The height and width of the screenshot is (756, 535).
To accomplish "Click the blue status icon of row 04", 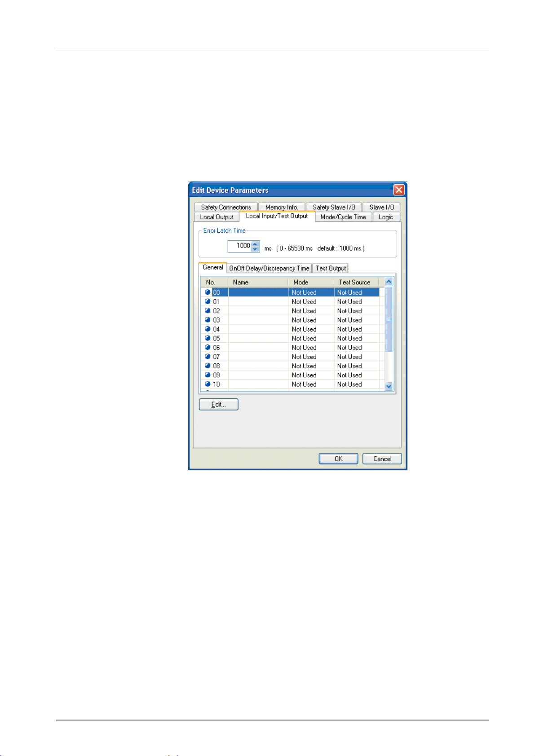I will [x=208, y=329].
